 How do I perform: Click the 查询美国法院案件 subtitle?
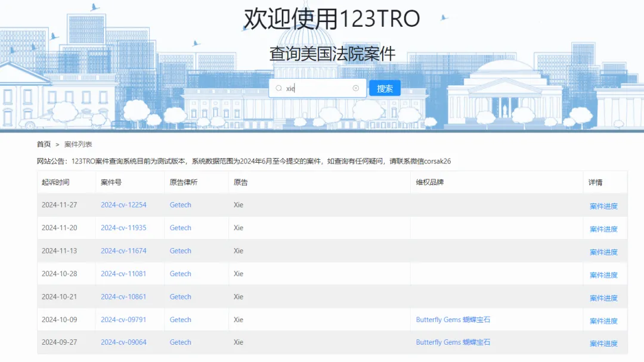pos(332,54)
